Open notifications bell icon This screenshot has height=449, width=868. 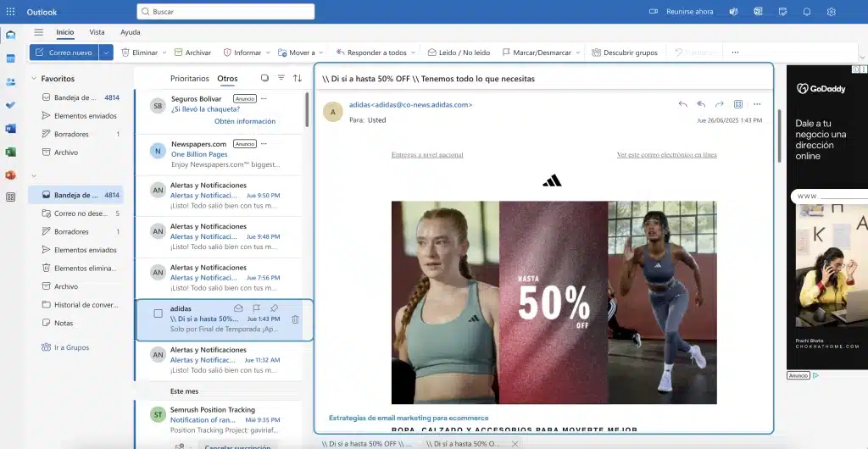click(807, 12)
